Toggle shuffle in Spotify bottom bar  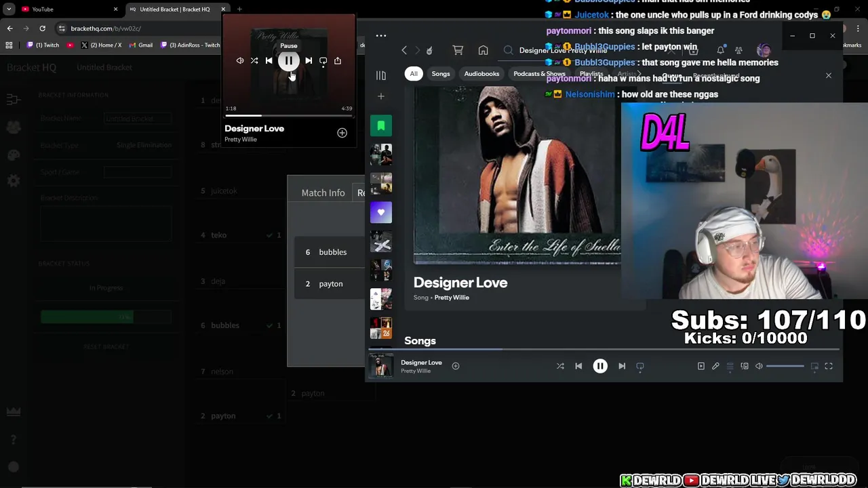pyautogui.click(x=560, y=366)
